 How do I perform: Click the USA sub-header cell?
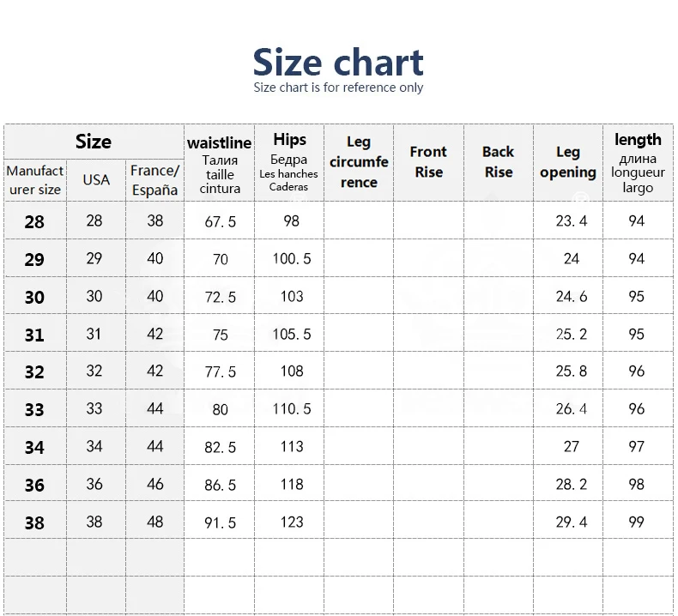pyautogui.click(x=96, y=180)
